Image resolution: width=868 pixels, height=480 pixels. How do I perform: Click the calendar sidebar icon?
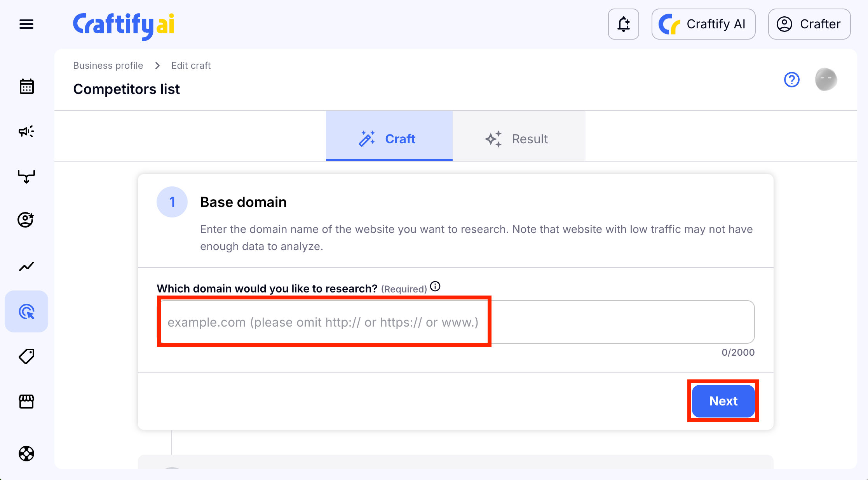click(26, 86)
